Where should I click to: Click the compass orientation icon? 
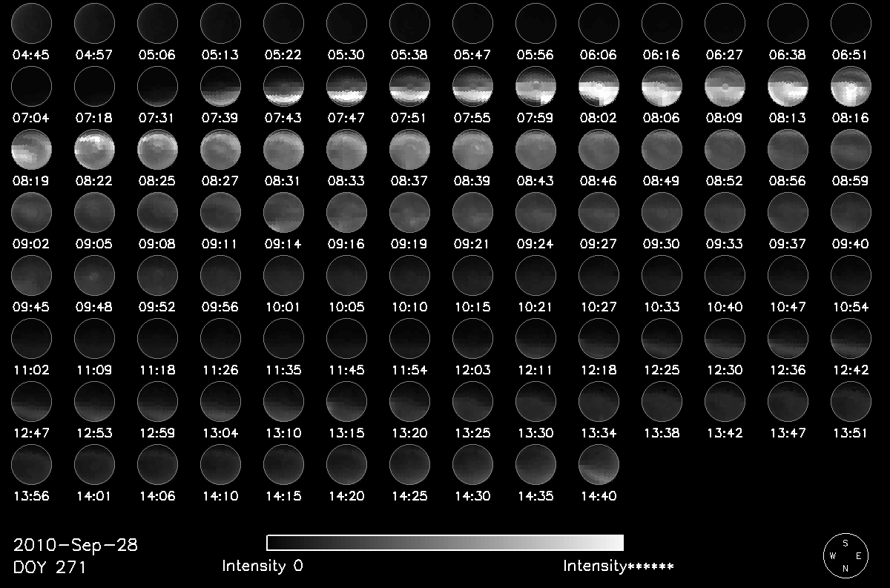click(845, 554)
